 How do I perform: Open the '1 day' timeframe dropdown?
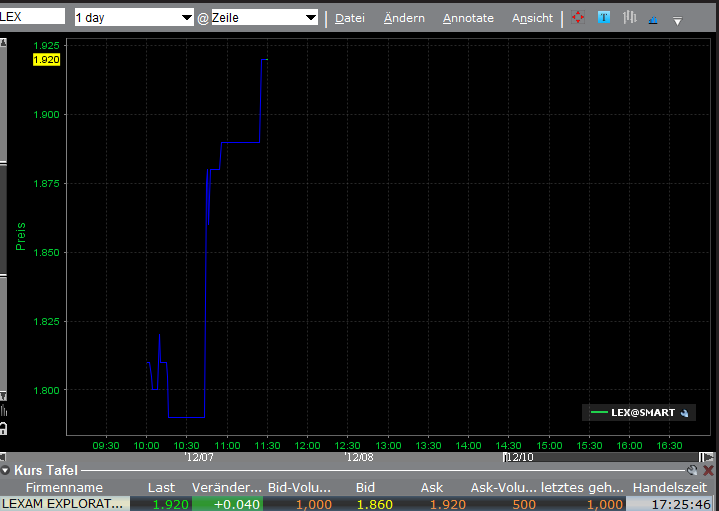(186, 18)
